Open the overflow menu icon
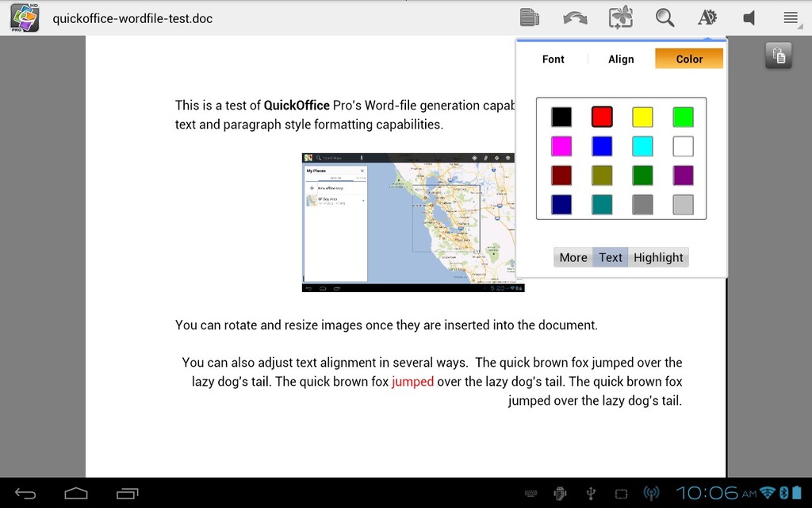 (791, 17)
